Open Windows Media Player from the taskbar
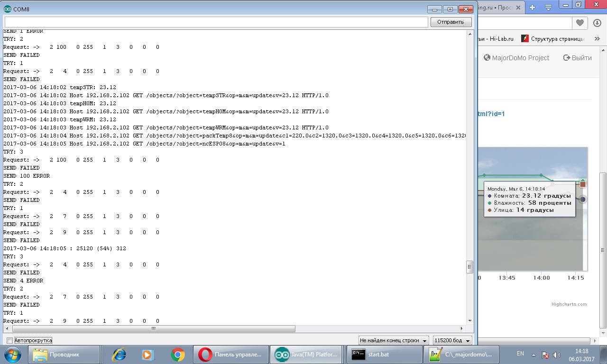 point(148,355)
